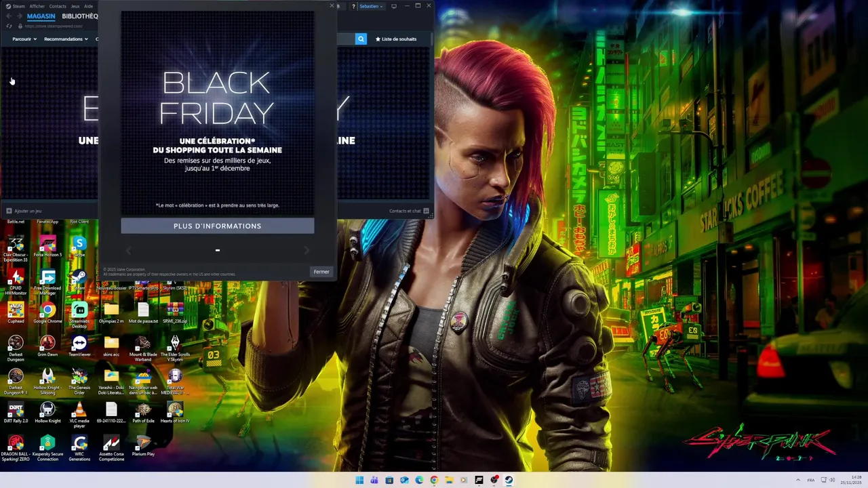868x488 pixels.
Task: Open Jeux menu in Steam
Action: coord(75,6)
